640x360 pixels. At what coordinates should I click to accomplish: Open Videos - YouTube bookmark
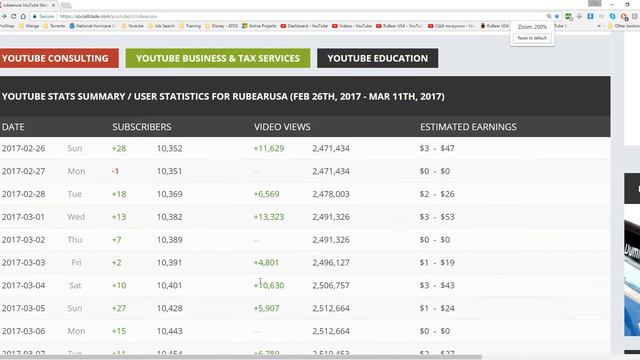tap(352, 26)
